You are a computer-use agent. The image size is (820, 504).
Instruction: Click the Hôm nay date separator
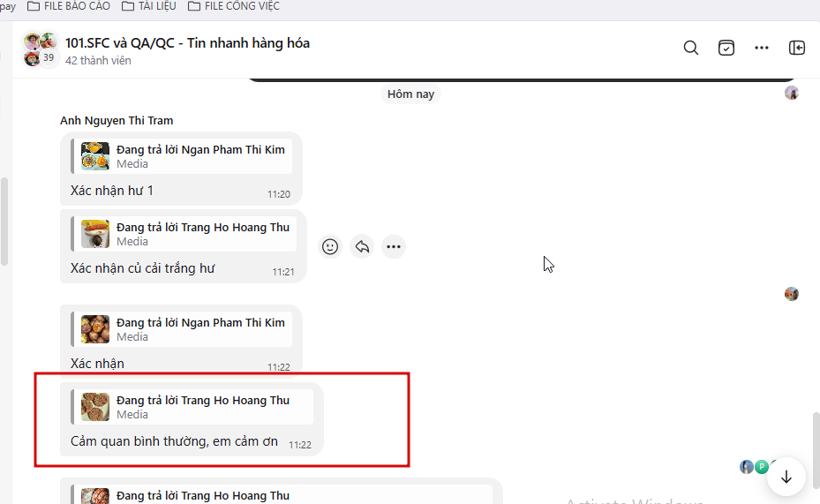click(x=410, y=94)
